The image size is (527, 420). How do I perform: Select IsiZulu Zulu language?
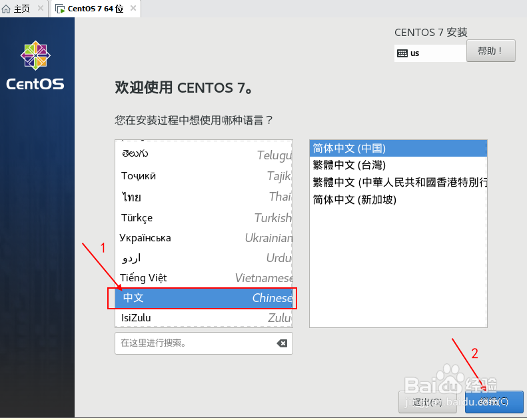click(x=204, y=317)
